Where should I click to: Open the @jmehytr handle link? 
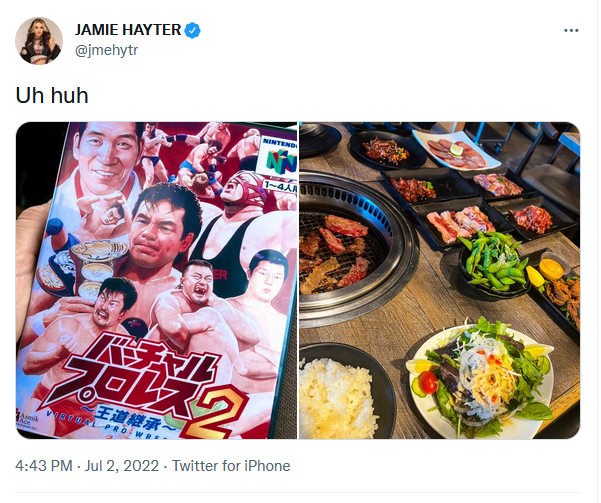point(107,50)
